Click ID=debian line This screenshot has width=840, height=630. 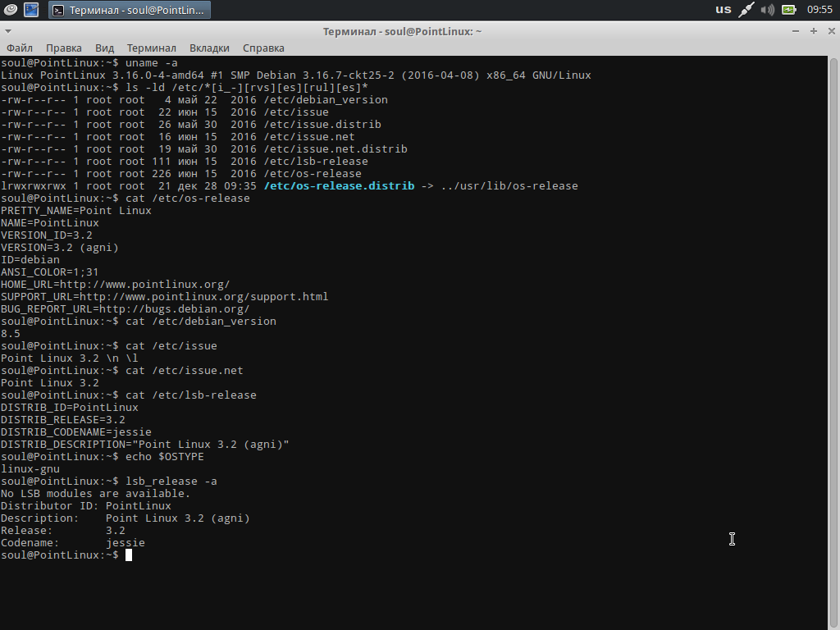[x=30, y=260]
